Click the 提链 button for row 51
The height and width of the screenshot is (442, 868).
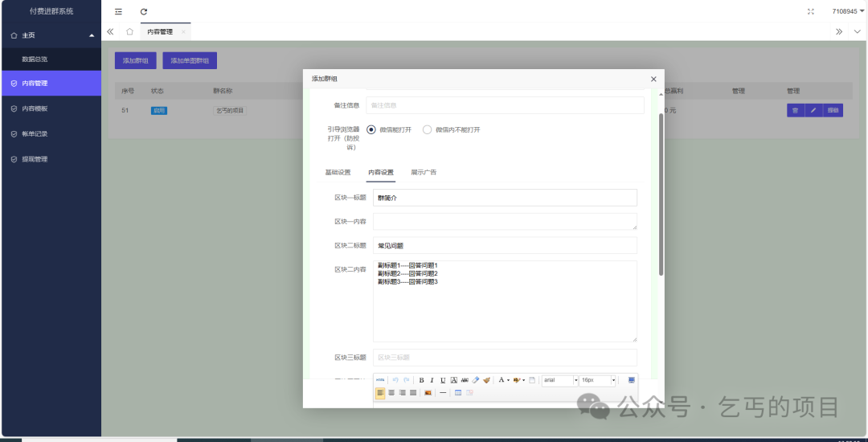point(833,111)
